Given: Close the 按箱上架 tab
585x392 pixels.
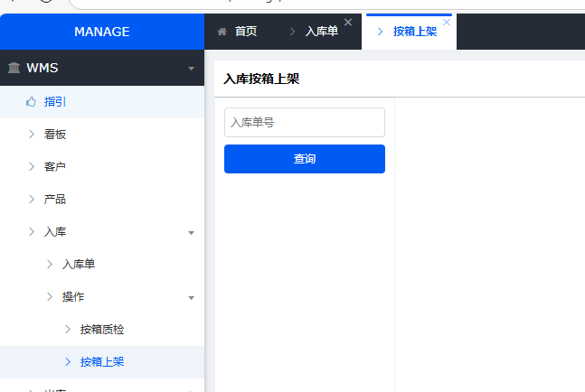Looking at the screenshot, I should pos(447,23).
